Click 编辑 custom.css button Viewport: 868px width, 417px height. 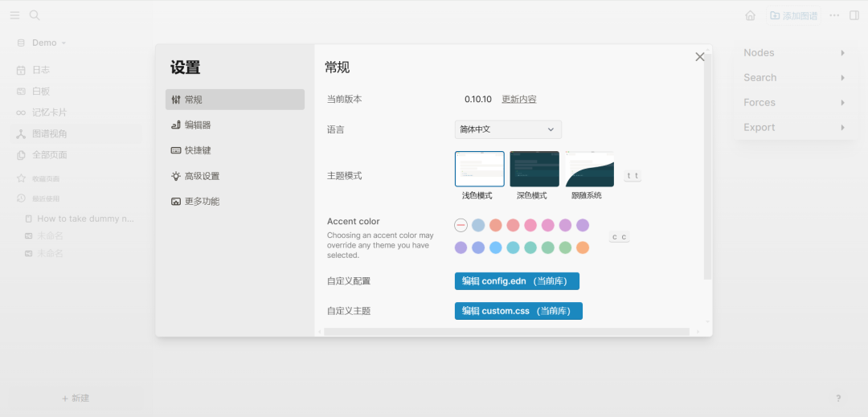point(518,311)
